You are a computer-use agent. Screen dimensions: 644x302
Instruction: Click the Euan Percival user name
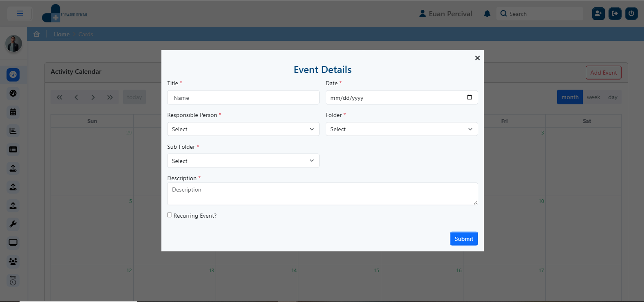[450, 14]
